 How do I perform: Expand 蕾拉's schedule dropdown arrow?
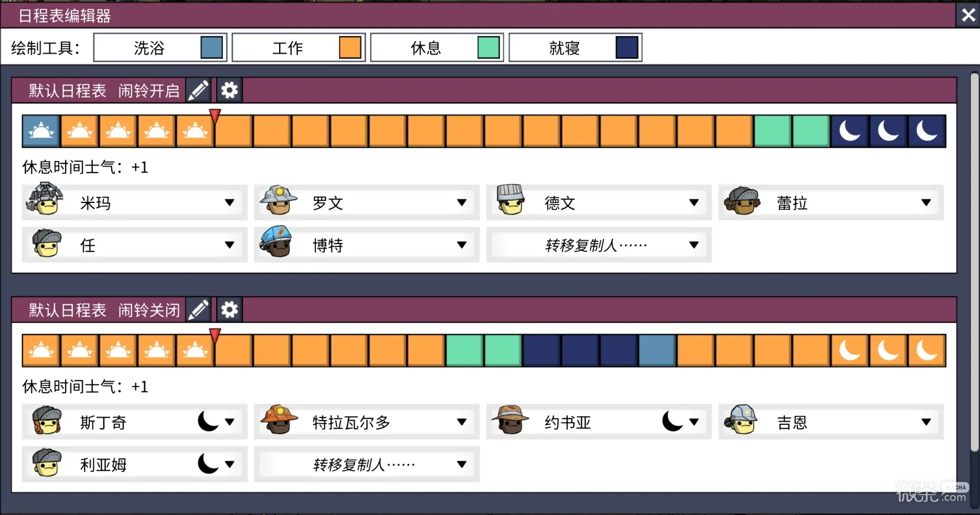[926, 202]
